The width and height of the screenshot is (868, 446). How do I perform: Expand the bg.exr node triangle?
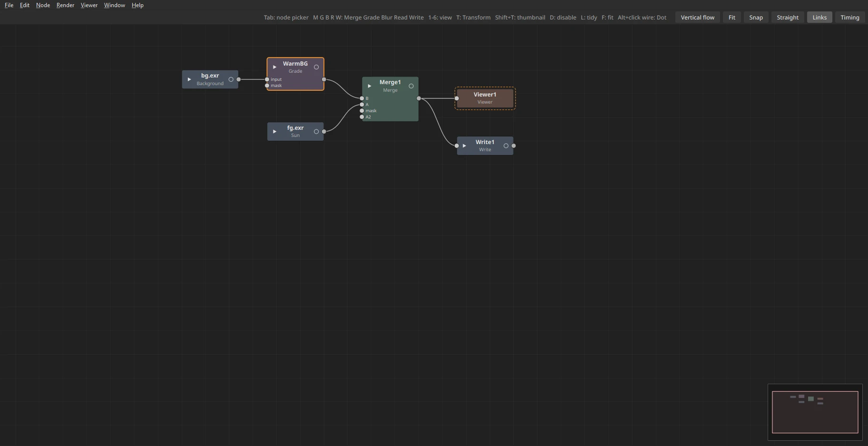[189, 79]
